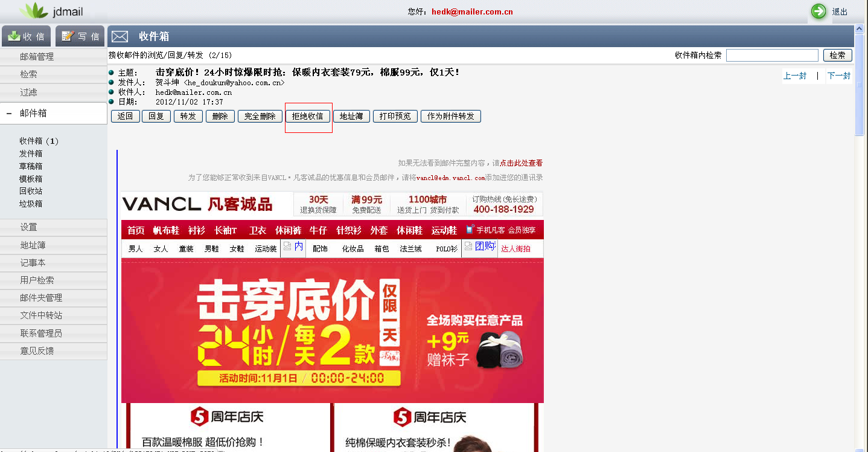The height and width of the screenshot is (452, 868).
Task: Click the 转发 button
Action: pos(188,116)
